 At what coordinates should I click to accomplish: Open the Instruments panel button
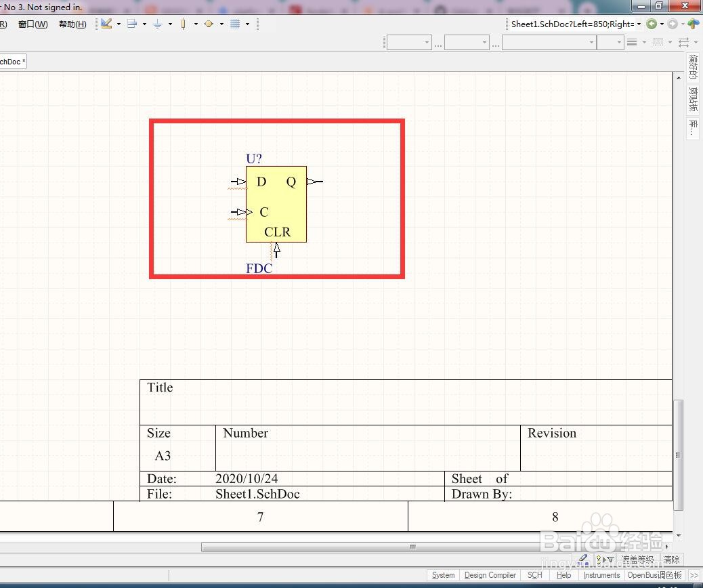[x=601, y=575]
